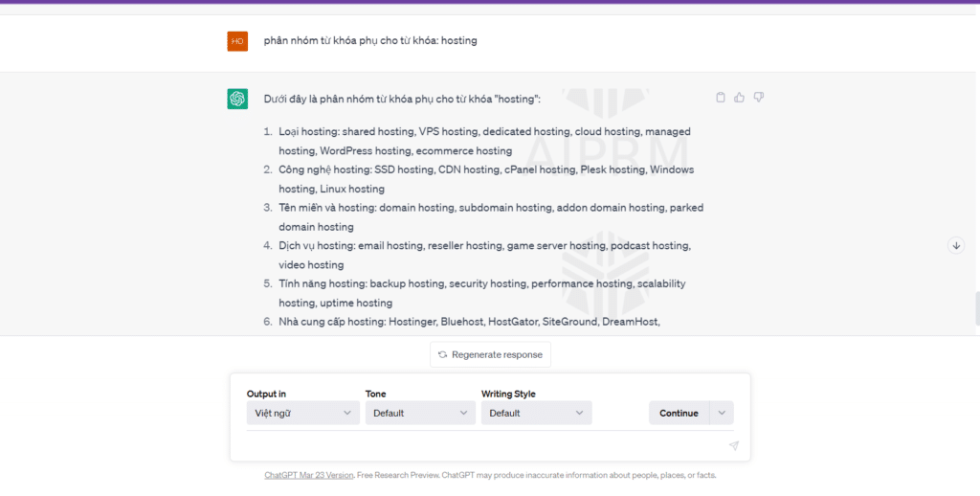Click the Continue button

point(679,413)
